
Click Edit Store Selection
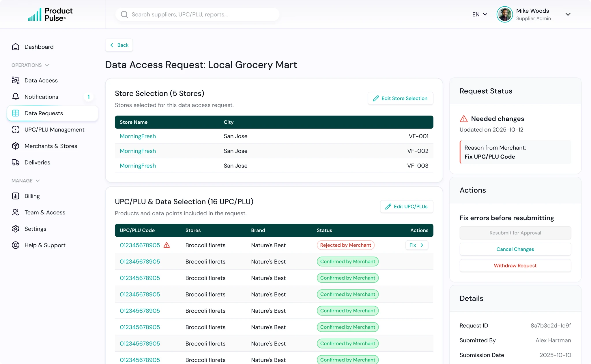point(400,98)
